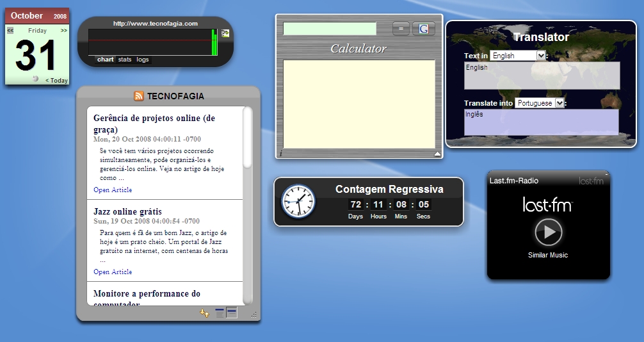Click the small picture icon beside the chart
Image resolution: width=644 pixels, height=342 pixels.
click(x=225, y=34)
